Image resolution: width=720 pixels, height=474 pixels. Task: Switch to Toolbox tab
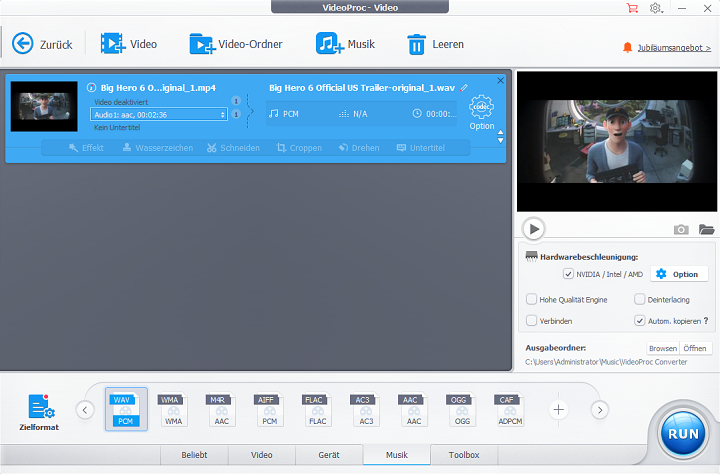(x=464, y=455)
